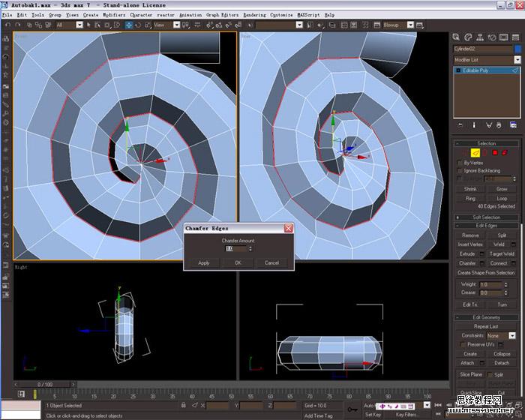Open the named selection sets dropdown
The height and width of the screenshot is (420, 525).
(x=299, y=25)
